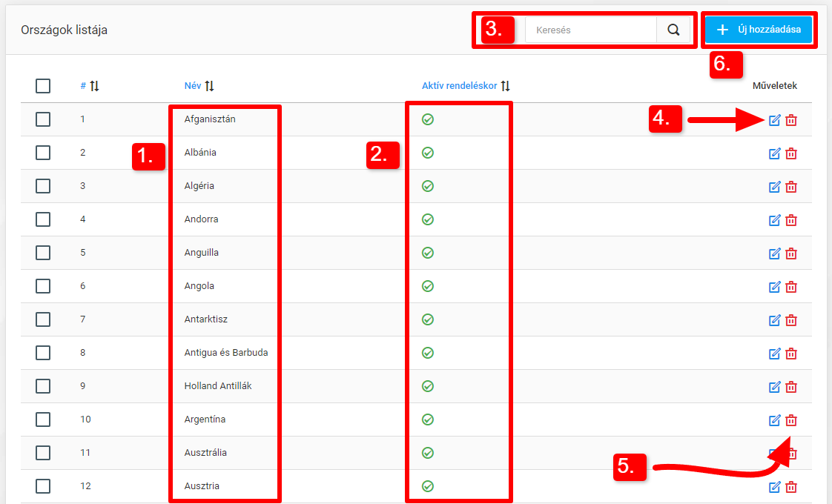Open edit for Angola row
This screenshot has height=504, width=832.
774,287
